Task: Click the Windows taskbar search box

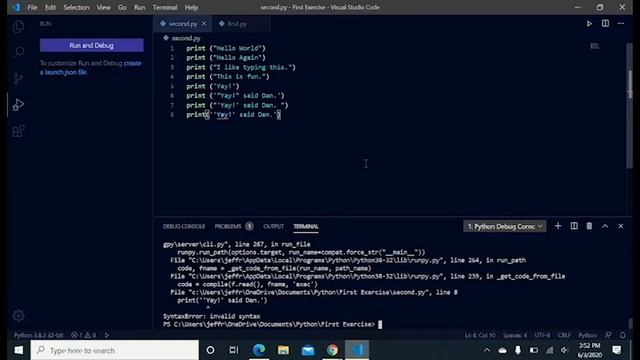Action: (115, 350)
